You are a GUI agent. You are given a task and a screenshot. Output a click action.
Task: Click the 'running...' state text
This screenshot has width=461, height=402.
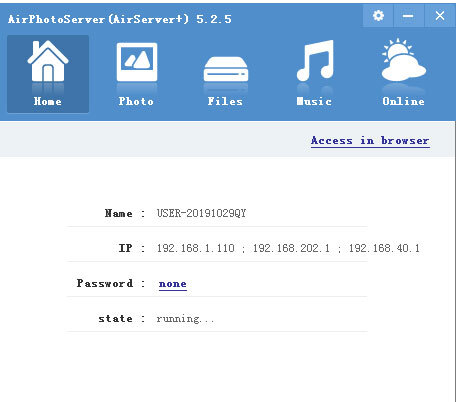185,319
